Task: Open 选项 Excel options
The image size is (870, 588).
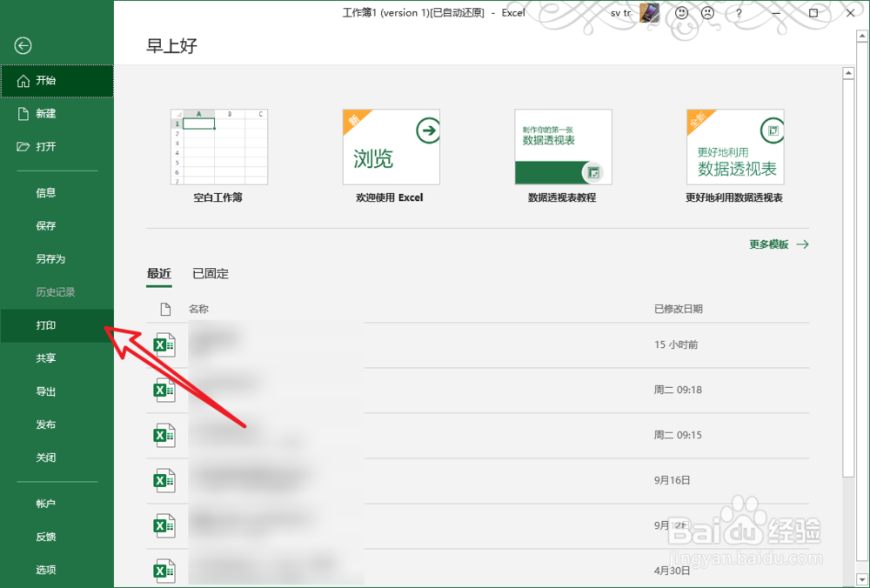Action: (x=57, y=570)
